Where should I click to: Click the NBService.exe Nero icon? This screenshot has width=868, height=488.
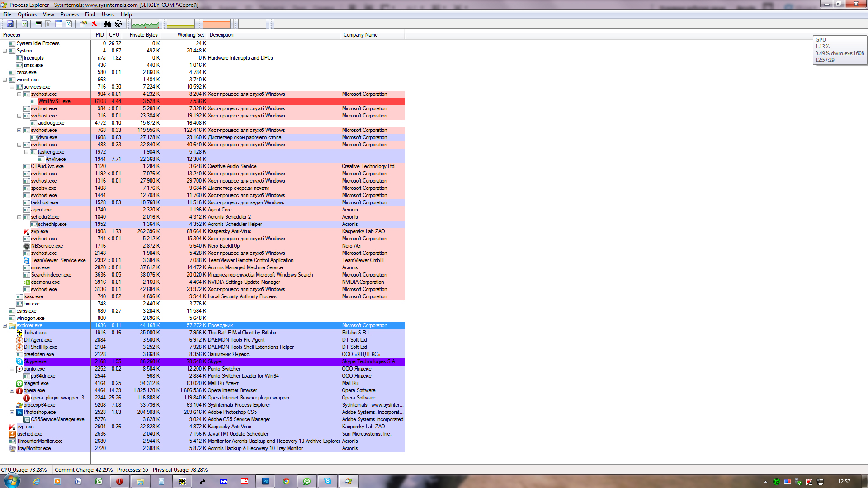[x=27, y=246]
